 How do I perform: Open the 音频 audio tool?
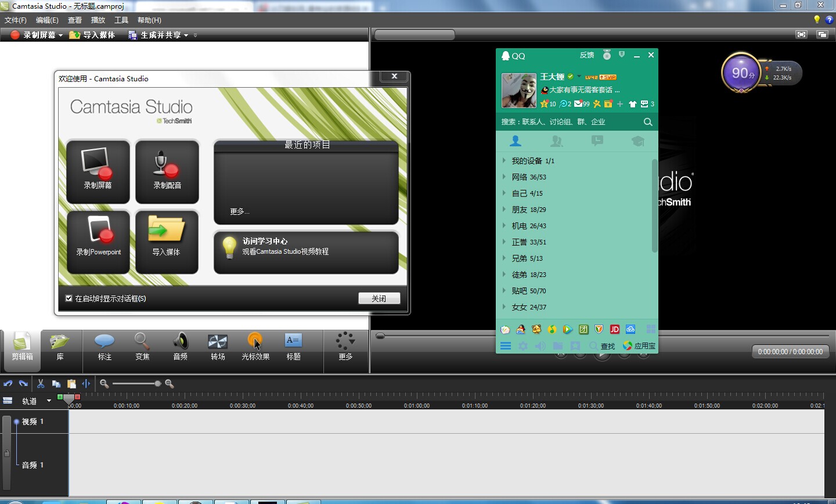click(x=180, y=347)
